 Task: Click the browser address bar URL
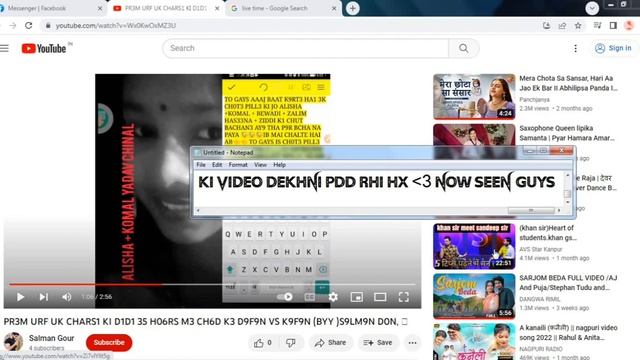coord(116,25)
